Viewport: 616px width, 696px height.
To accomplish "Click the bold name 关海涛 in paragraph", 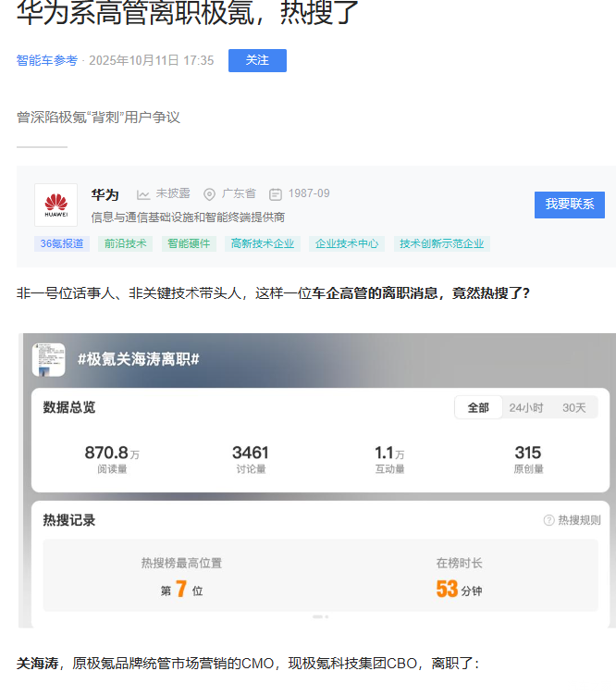I will click(x=38, y=664).
